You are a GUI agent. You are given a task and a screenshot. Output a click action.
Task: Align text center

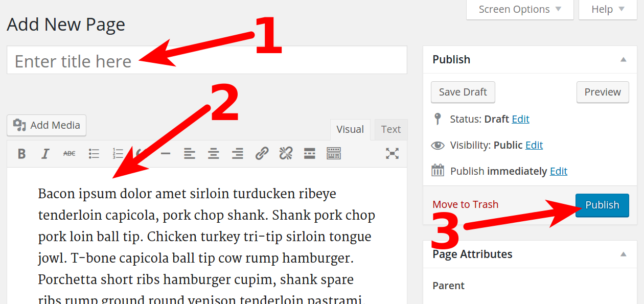click(x=214, y=153)
